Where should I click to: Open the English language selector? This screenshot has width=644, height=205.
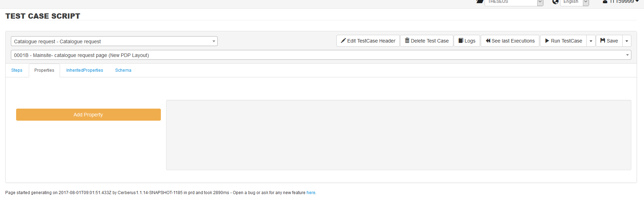coord(574,2)
